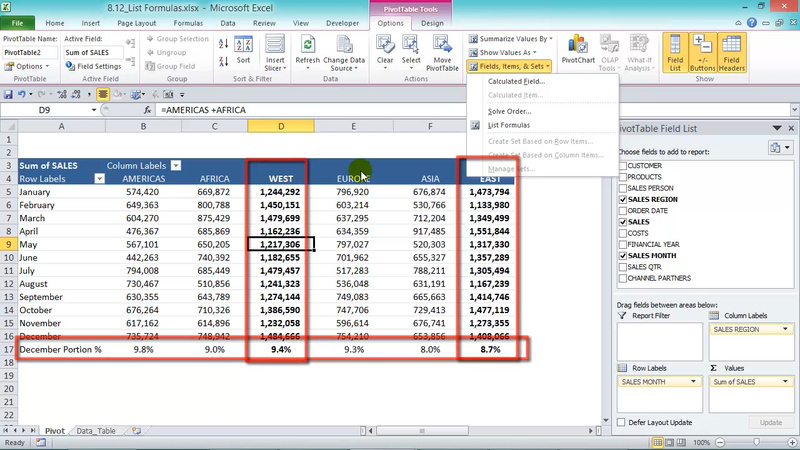The width and height of the screenshot is (800, 450).
Task: Edit the PivotTable Name field
Action: [30, 53]
